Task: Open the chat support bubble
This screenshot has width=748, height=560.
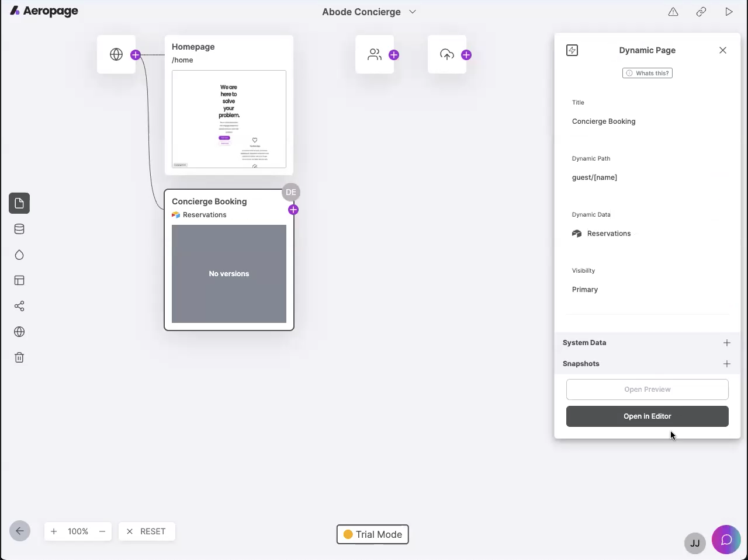Action: click(726, 540)
